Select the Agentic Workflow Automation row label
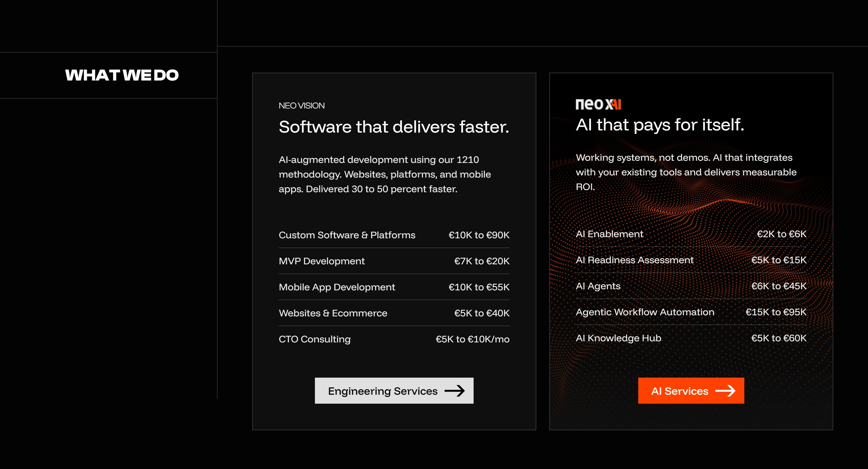This screenshot has width=868, height=469. pos(645,312)
